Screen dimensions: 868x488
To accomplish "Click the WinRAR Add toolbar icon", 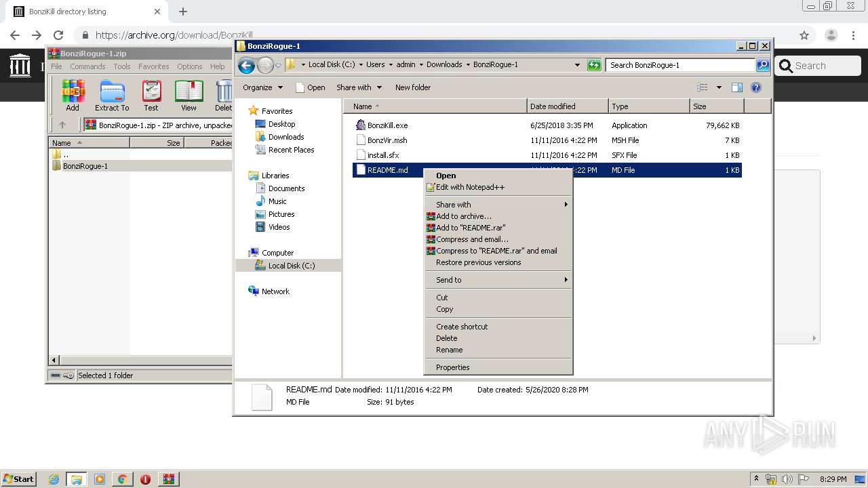I will pyautogui.click(x=73, y=96).
